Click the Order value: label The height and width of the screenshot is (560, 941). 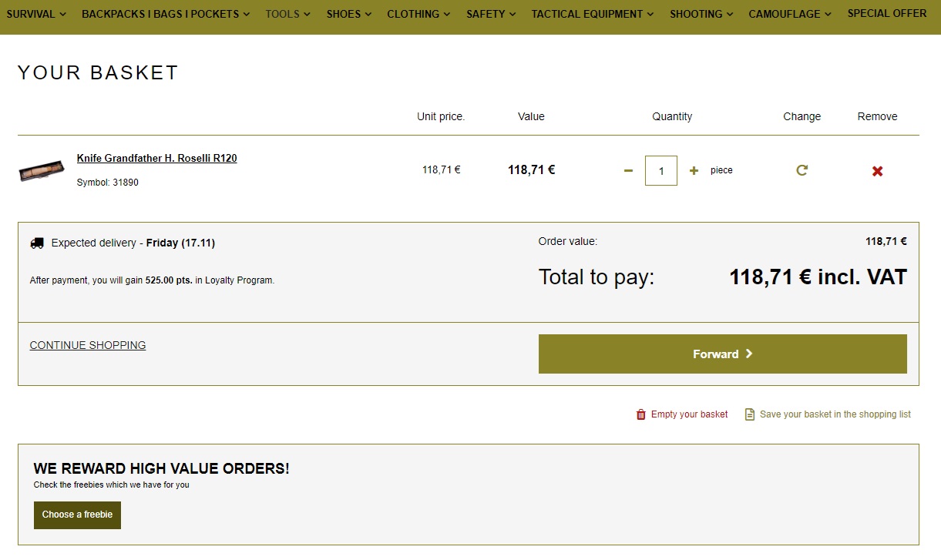(x=568, y=241)
